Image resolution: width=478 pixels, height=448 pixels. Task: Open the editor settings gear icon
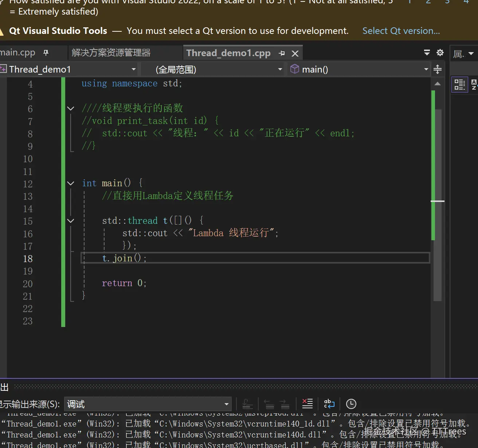point(440,53)
